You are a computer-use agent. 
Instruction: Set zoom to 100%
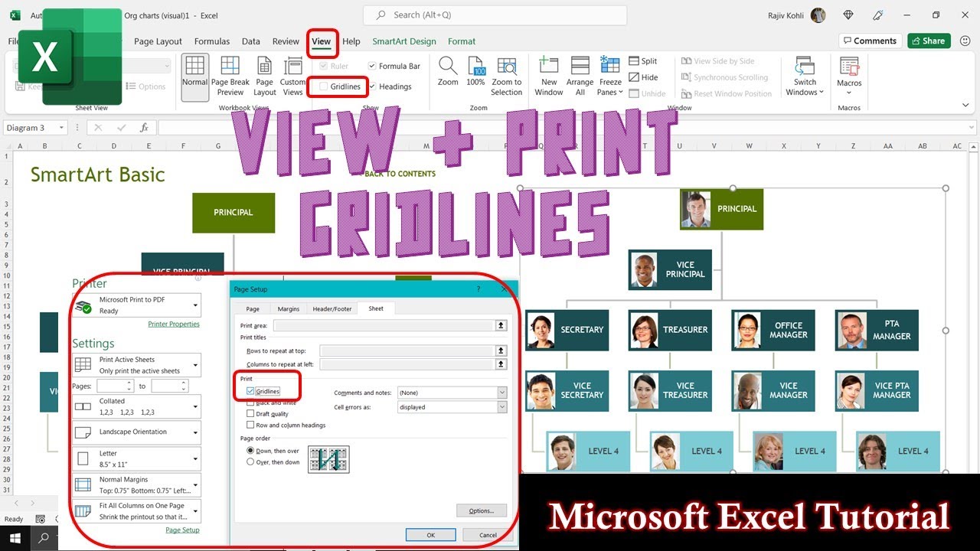[x=475, y=73]
